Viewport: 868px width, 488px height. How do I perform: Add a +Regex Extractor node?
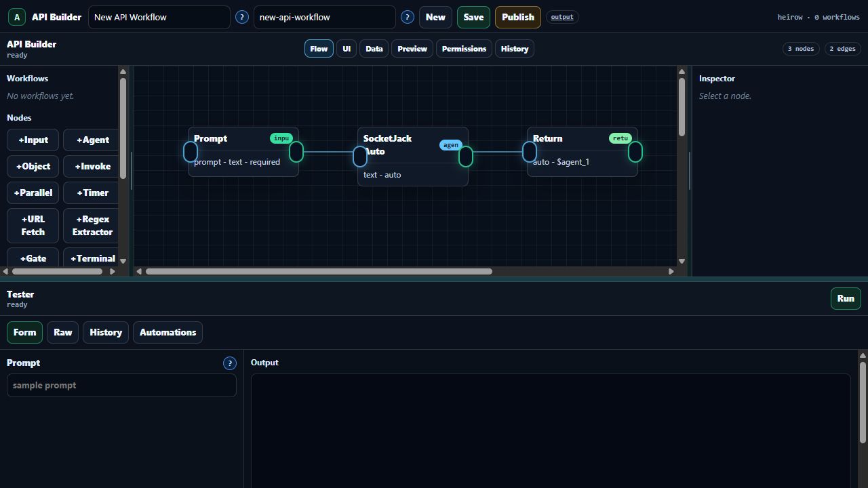tap(92, 226)
